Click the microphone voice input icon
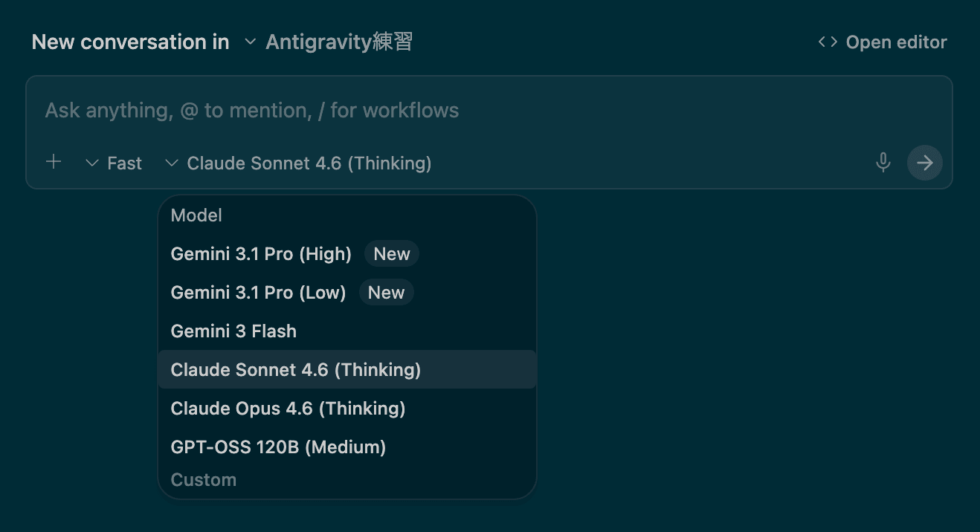The width and height of the screenshot is (980, 532). (883, 163)
